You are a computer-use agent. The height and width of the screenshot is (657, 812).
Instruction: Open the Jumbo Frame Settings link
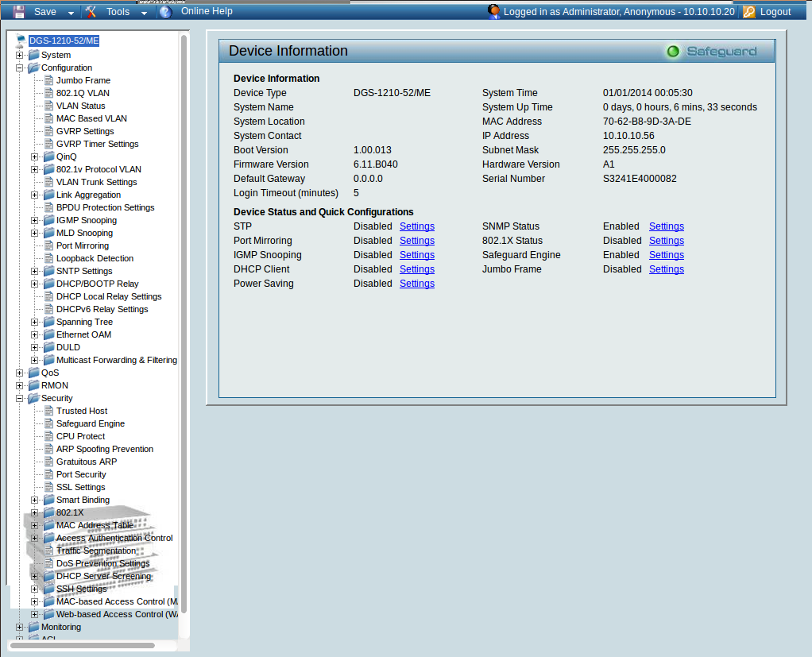pos(666,269)
